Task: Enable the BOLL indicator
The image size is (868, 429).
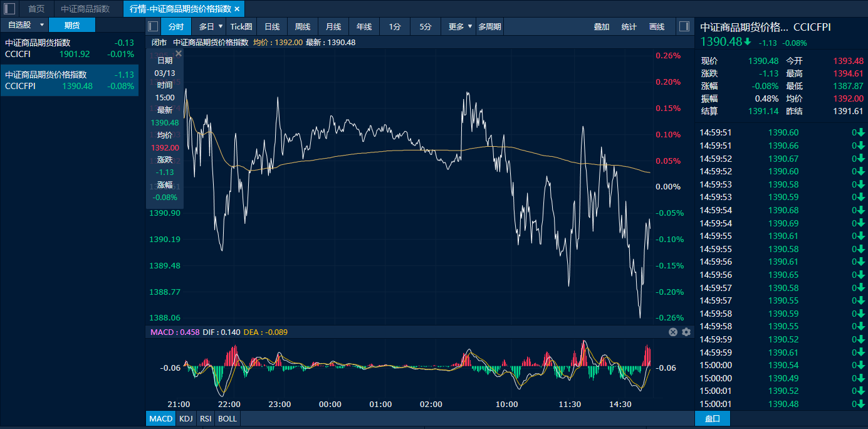Action: [227, 418]
